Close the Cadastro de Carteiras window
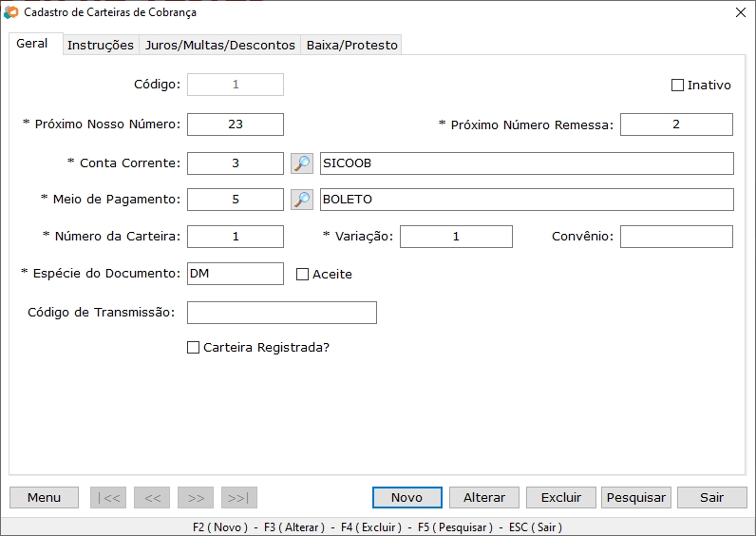This screenshot has width=756, height=536. pos(741,12)
